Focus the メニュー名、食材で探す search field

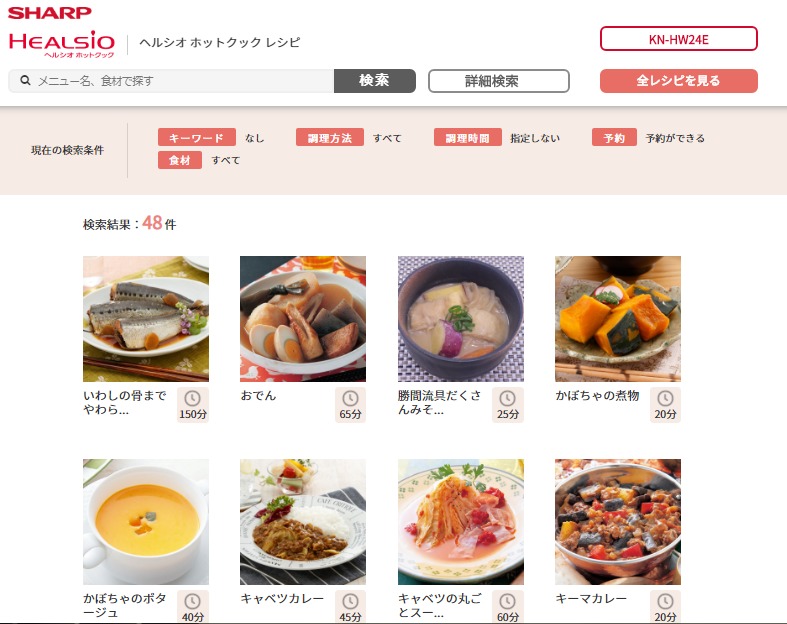171,81
